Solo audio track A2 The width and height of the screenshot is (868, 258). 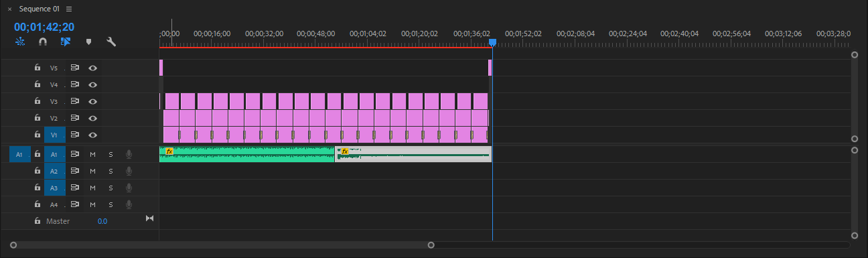tap(111, 171)
